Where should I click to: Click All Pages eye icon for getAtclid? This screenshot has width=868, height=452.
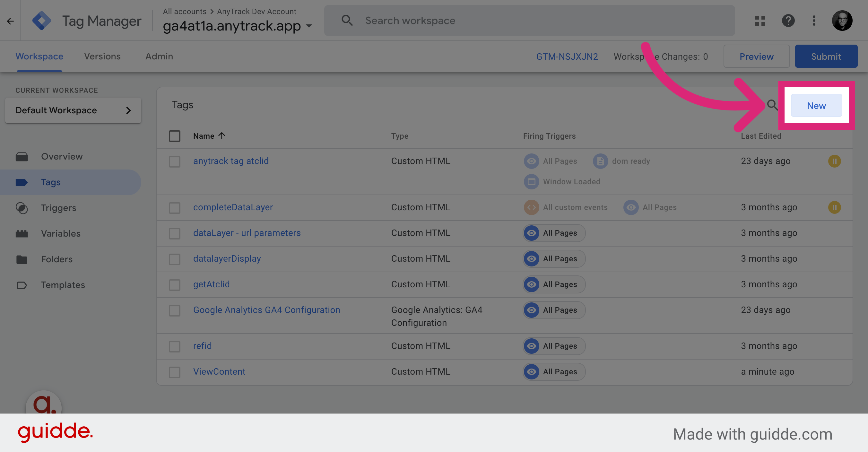[x=531, y=284]
